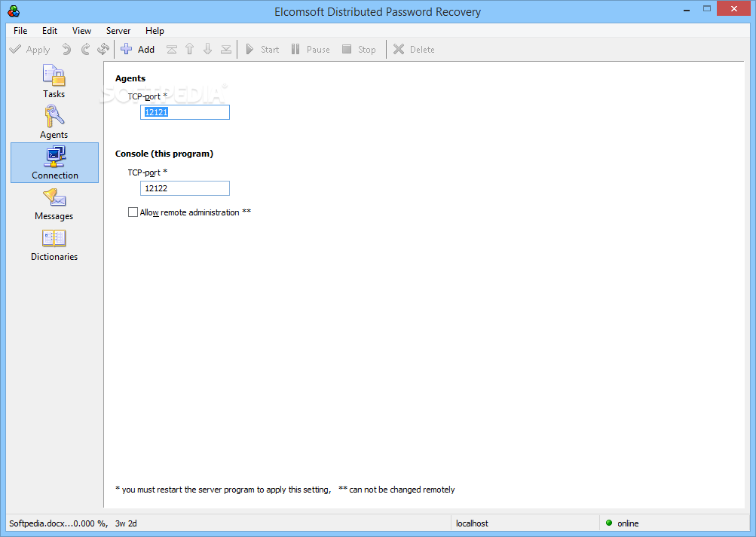Click the Agents TCP-port field 12121
Image resolution: width=756 pixels, height=537 pixels.
[185, 112]
